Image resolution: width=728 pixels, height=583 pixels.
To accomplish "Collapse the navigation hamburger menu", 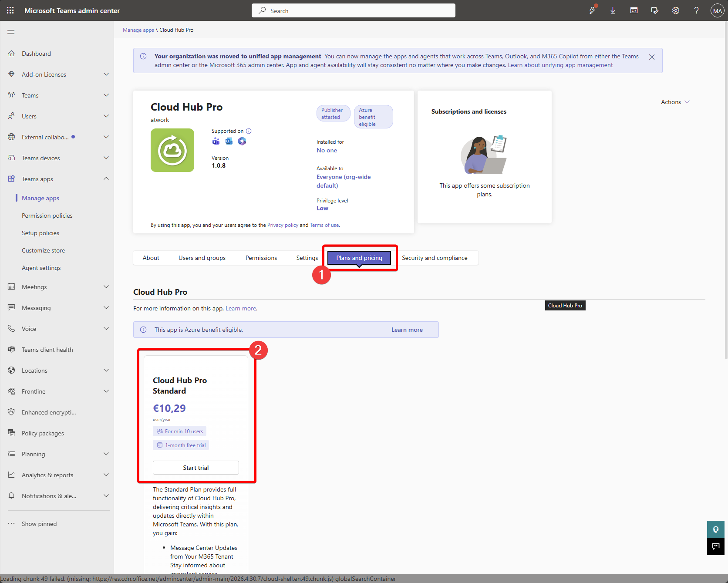I will [x=11, y=32].
